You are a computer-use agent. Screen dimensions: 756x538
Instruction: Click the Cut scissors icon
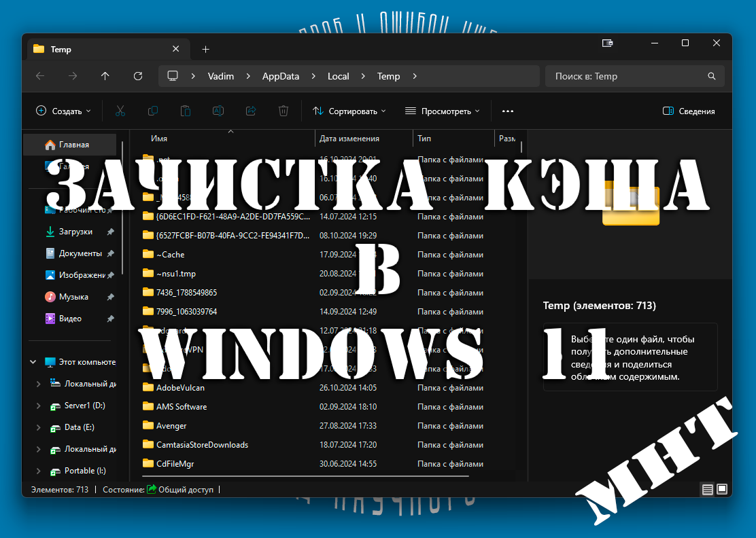tap(120, 111)
